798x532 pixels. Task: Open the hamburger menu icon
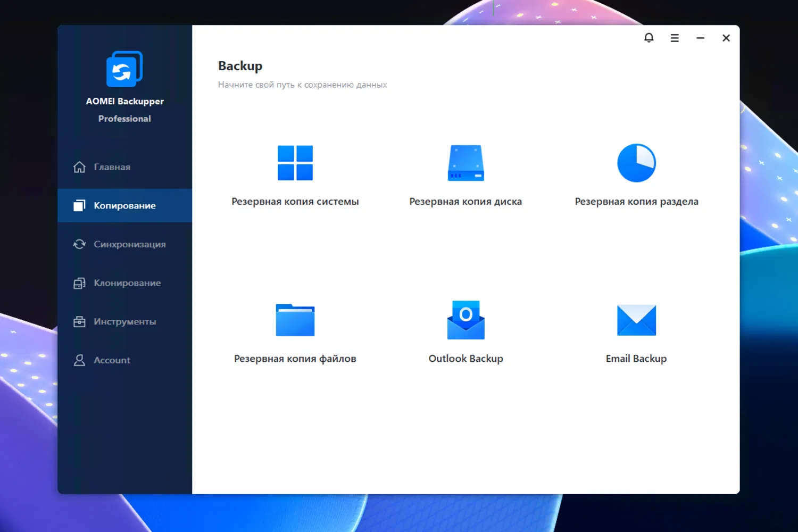[675, 38]
